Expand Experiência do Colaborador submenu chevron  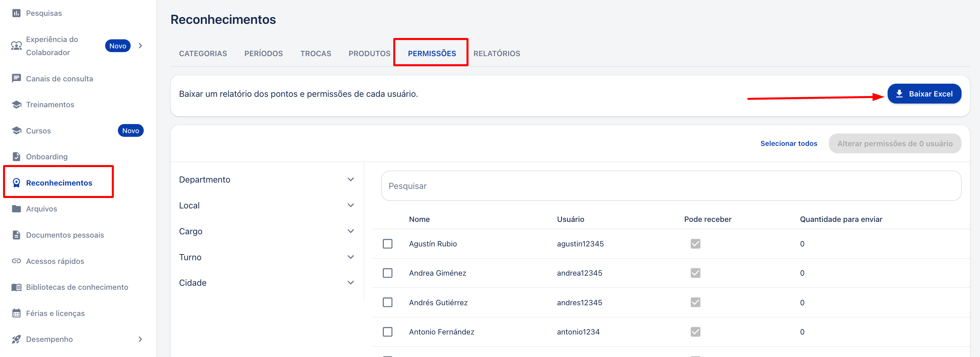[140, 46]
